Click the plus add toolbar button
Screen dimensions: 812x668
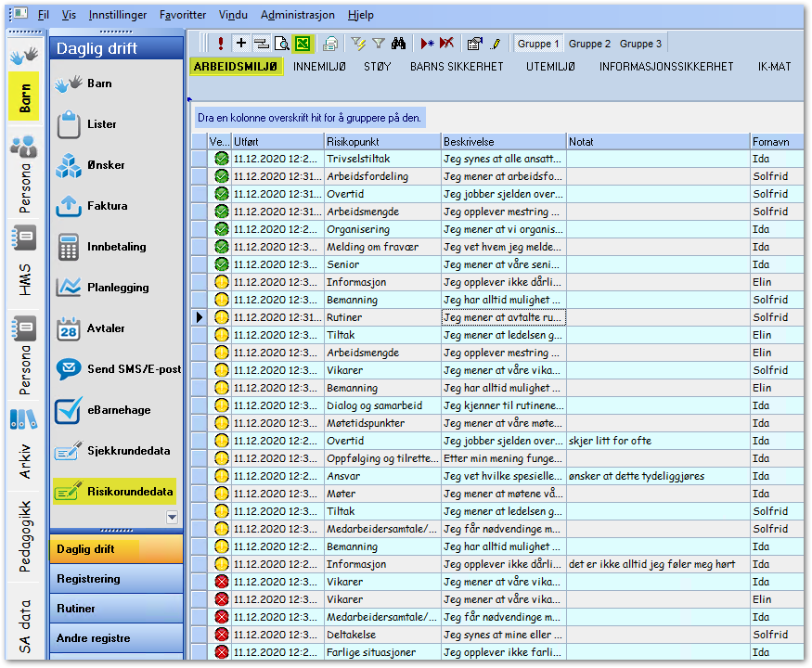coord(240,43)
